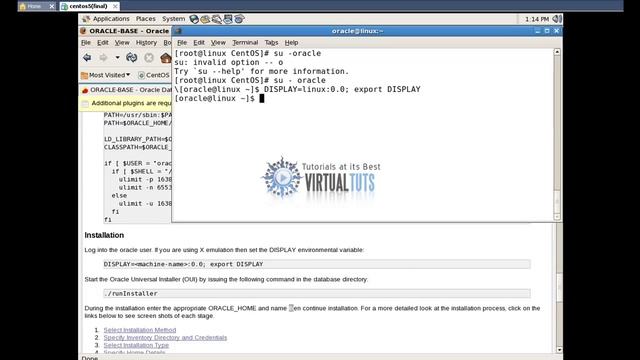Click the DISPLAY=<machine-name>:0.0 code line
The height and width of the screenshot is (360, 640).
pyautogui.click(x=183, y=264)
